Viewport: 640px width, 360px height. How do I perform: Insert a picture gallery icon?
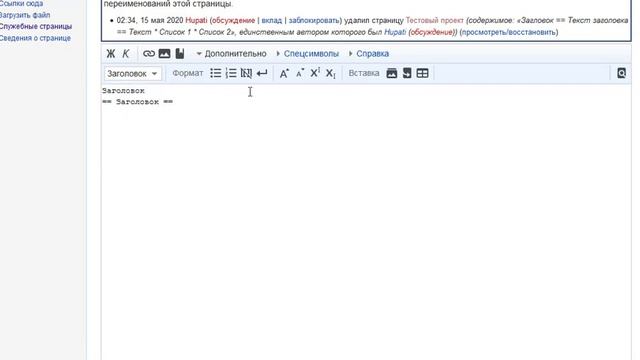(391, 73)
